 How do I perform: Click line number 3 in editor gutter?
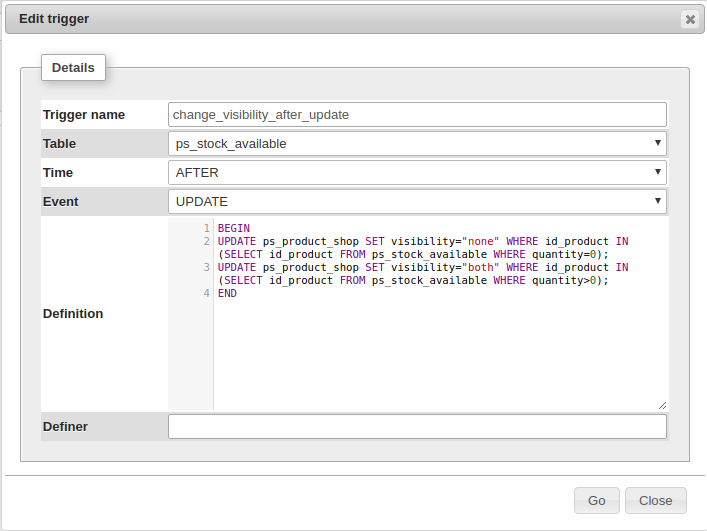[x=206, y=267]
